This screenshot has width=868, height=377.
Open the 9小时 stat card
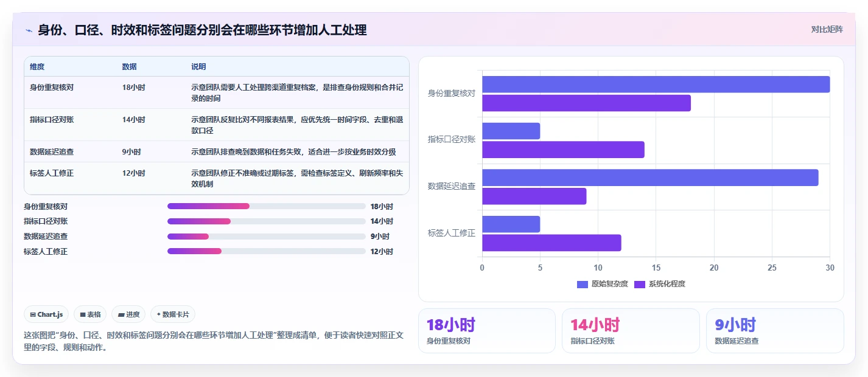(x=775, y=331)
